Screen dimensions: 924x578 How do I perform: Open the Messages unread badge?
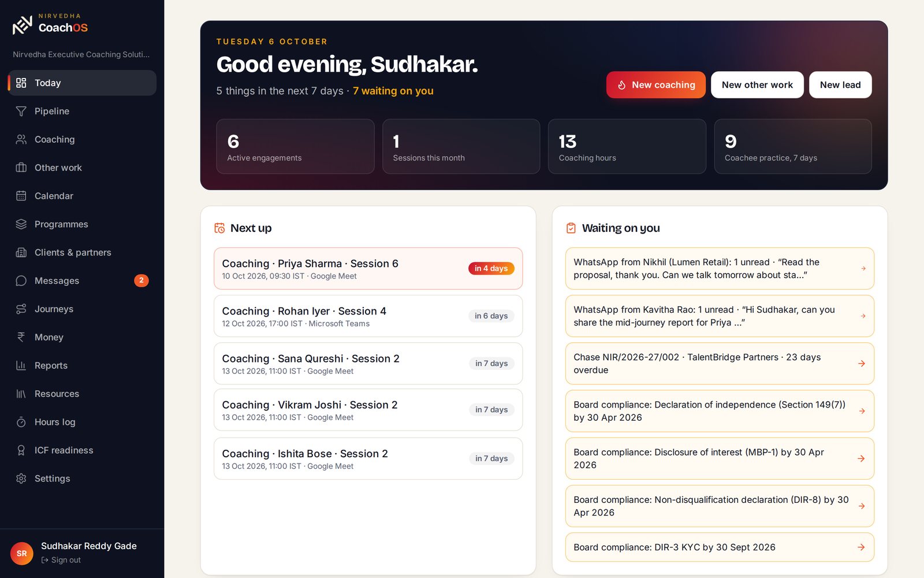(141, 280)
